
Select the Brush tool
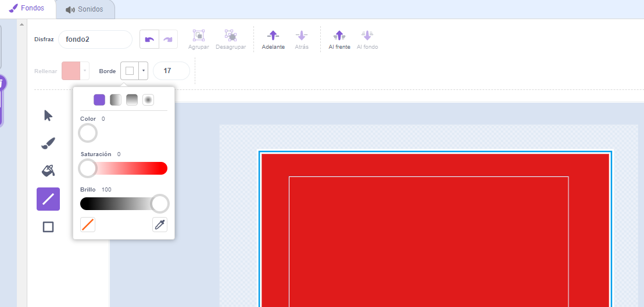pyautogui.click(x=48, y=143)
